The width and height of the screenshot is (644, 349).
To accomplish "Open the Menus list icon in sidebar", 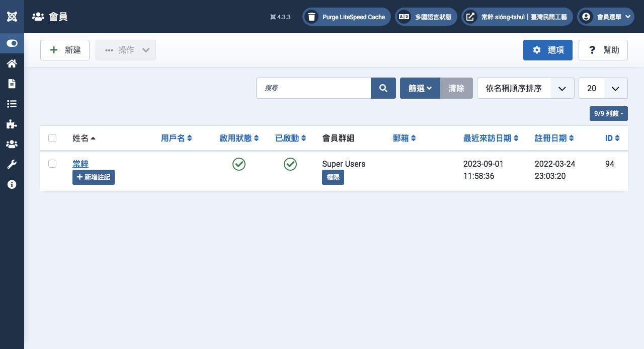I will tap(12, 104).
